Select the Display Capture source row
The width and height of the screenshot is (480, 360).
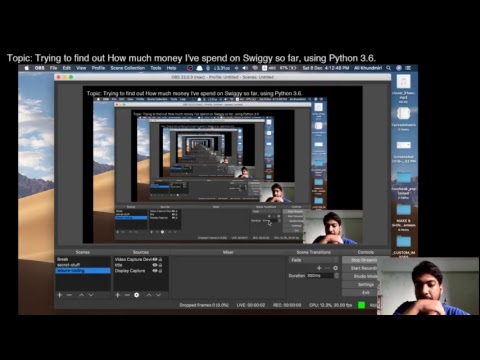140,271
